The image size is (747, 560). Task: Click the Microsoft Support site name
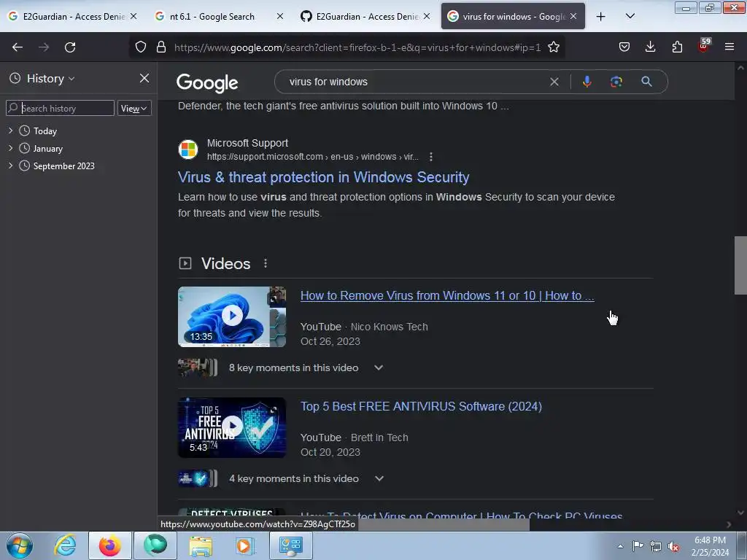click(x=247, y=143)
